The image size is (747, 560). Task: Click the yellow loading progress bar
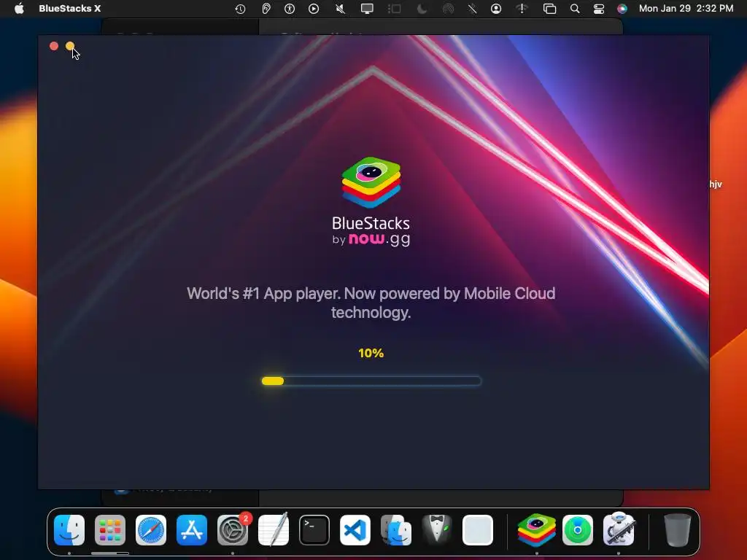(x=371, y=381)
